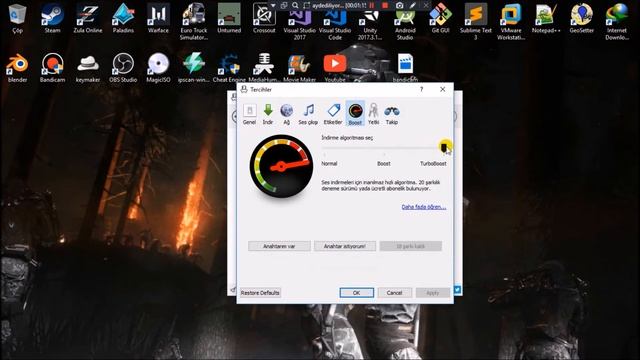Click the algorithm slider track near the Normal mark
Image resolution: width=640 pixels, height=360 pixels.
(325, 148)
